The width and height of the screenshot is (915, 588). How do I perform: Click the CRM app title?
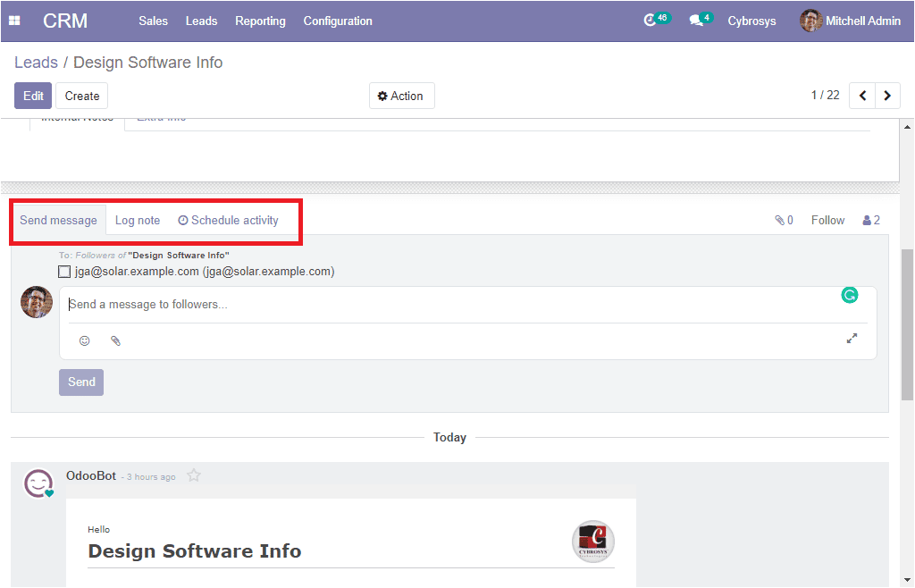64,21
